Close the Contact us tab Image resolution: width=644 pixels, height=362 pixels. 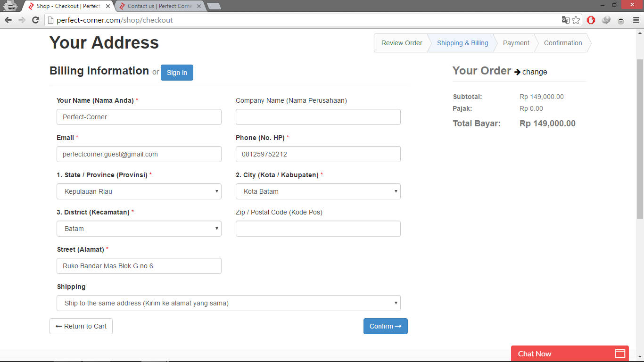point(199,6)
